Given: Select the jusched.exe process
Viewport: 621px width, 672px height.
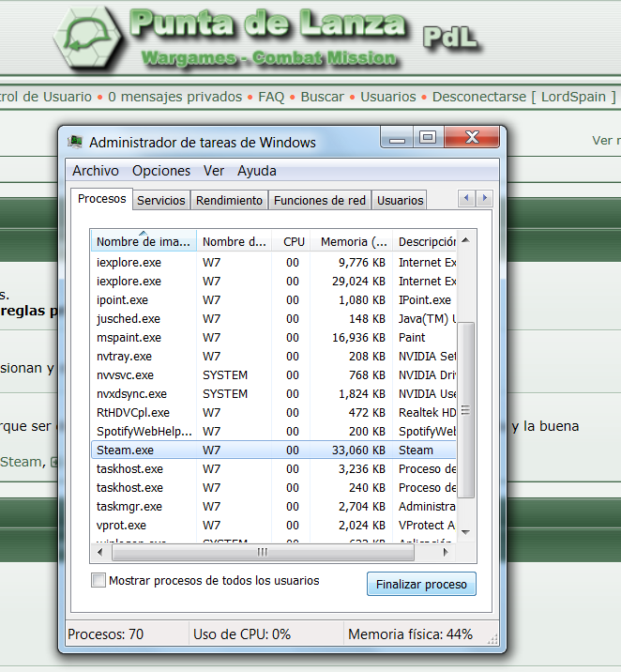Looking at the screenshot, I should tap(273, 319).
